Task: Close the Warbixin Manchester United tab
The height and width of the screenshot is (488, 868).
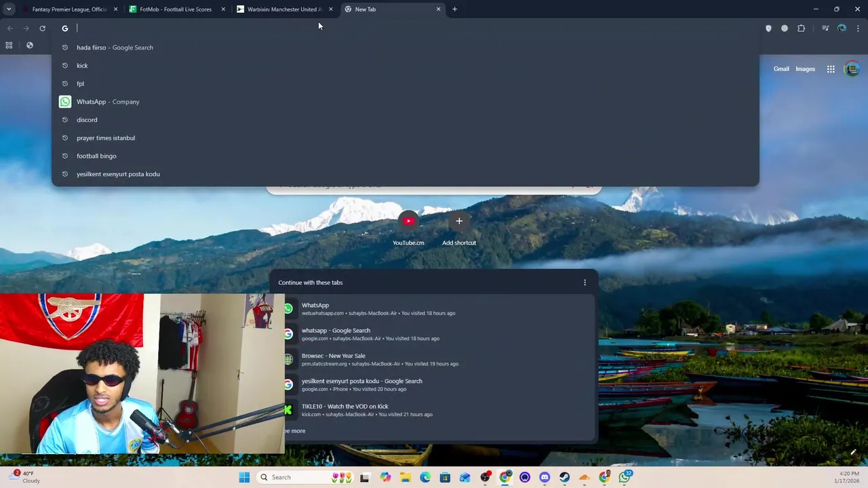Action: point(331,9)
